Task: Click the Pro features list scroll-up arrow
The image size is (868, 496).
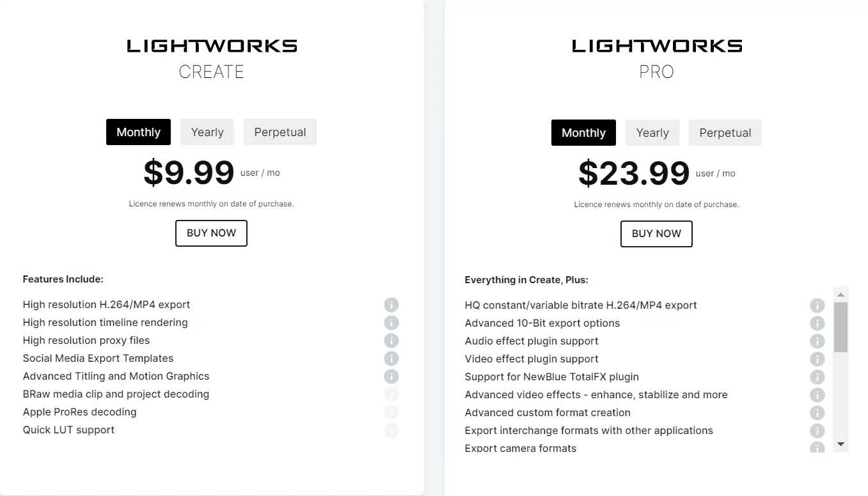Action: 841,295
